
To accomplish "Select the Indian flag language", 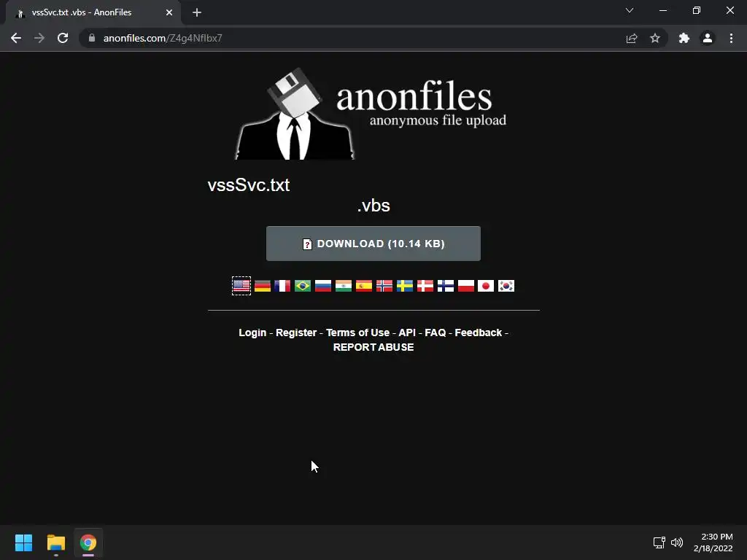I will 344,286.
